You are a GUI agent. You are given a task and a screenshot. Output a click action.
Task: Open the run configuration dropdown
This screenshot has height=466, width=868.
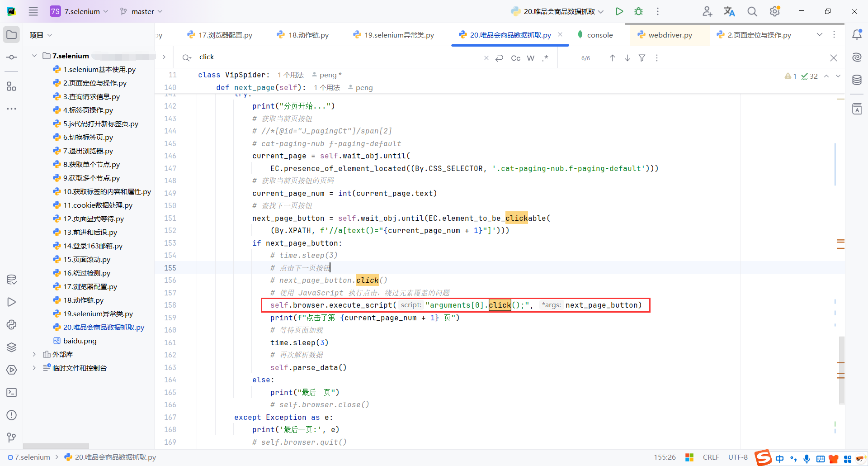(557, 11)
